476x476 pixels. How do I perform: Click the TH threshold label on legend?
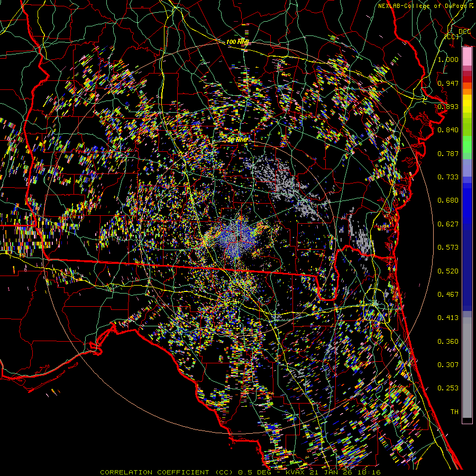[x=454, y=411]
